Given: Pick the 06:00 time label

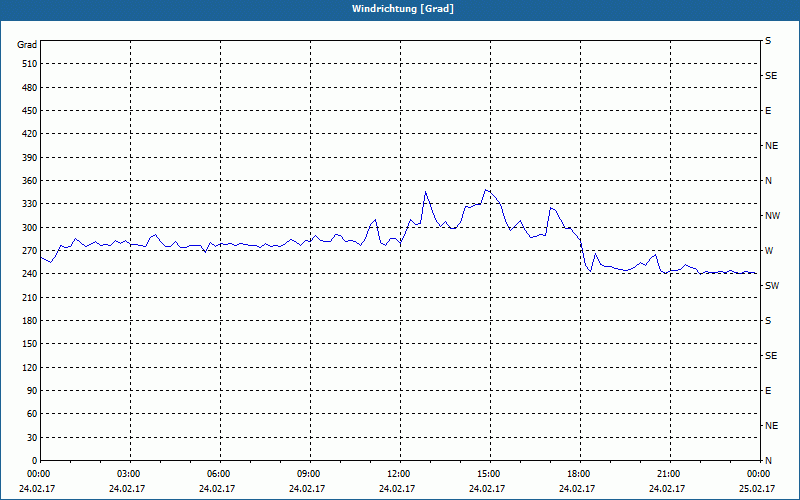Looking at the screenshot, I should 218,474.
